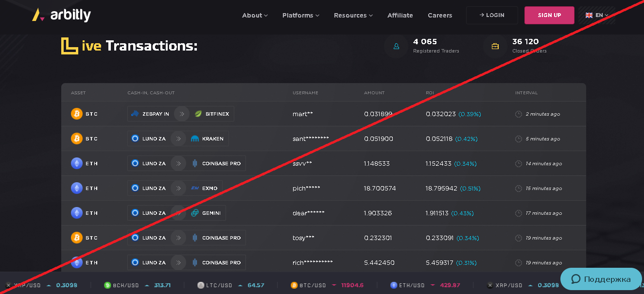Click the Exmo exchange icon
The image size is (644, 294).
pos(195,188)
